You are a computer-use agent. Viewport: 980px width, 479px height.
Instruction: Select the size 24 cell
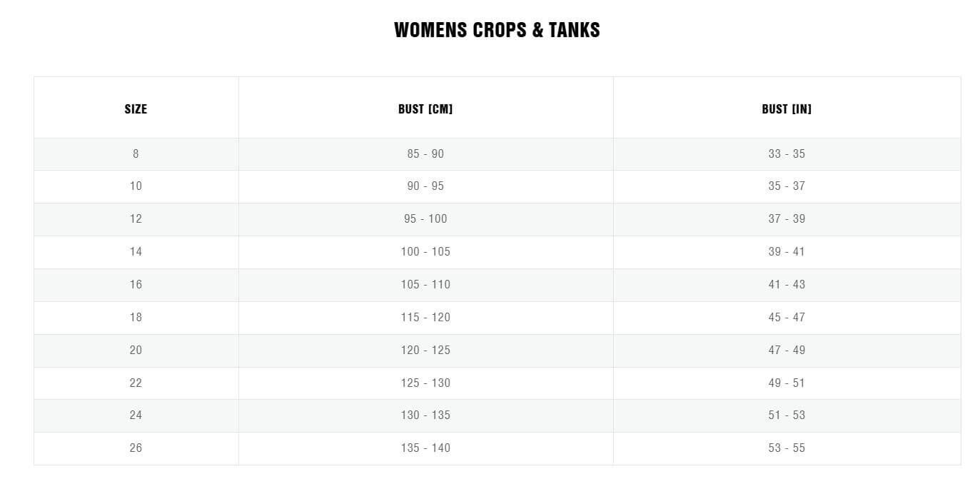click(136, 415)
